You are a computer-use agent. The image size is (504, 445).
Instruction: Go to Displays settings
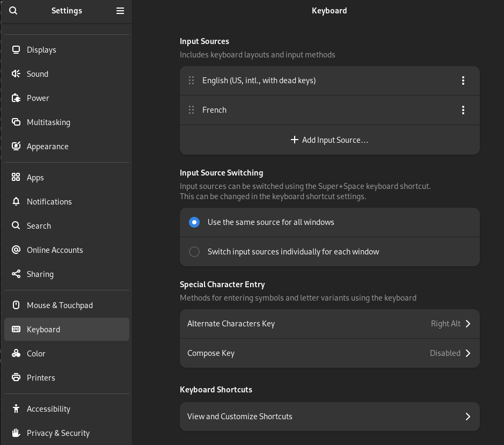(67, 50)
